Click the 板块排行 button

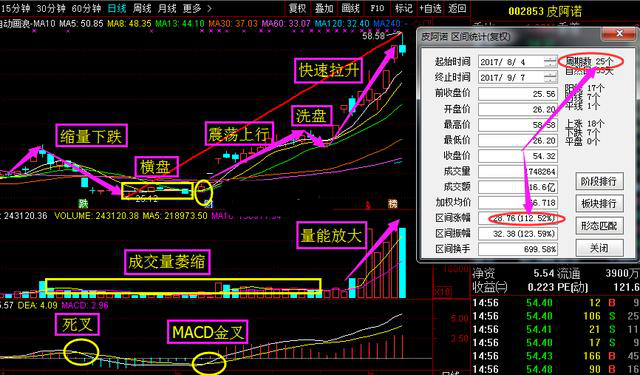click(x=599, y=203)
